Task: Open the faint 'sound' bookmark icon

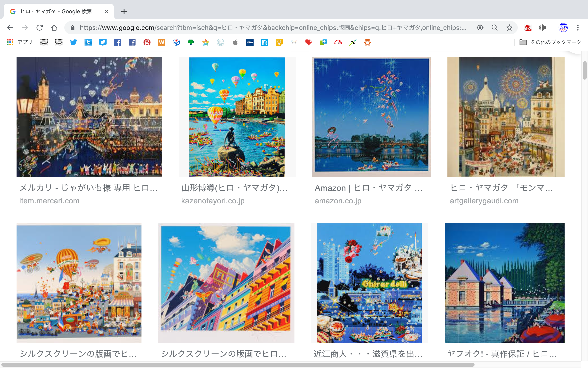Action: coord(294,42)
